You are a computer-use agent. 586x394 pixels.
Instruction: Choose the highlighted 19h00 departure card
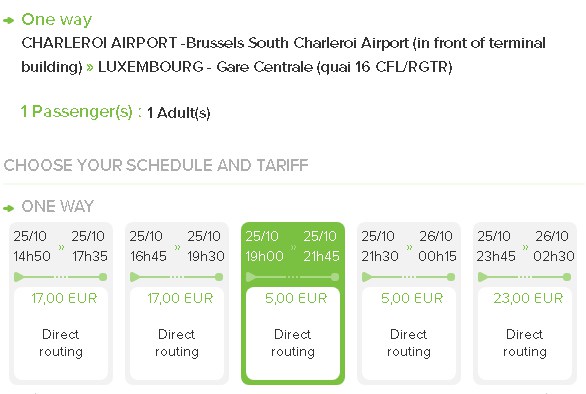click(293, 303)
